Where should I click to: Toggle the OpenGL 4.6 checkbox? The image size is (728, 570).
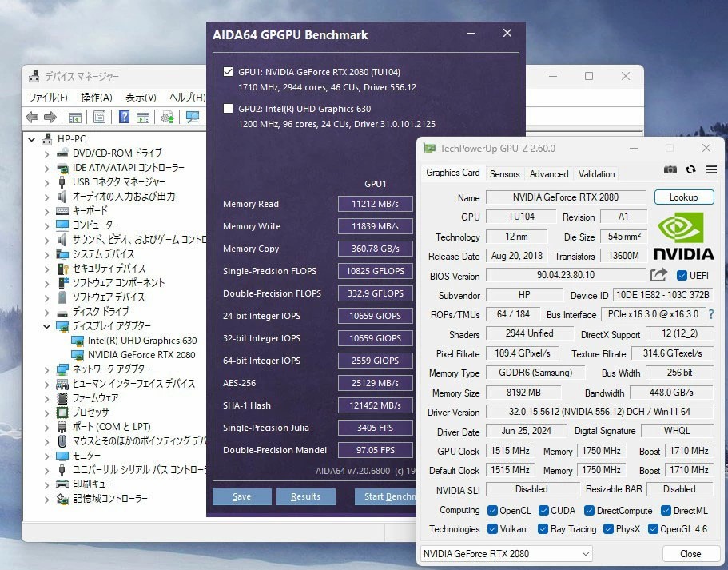653,529
